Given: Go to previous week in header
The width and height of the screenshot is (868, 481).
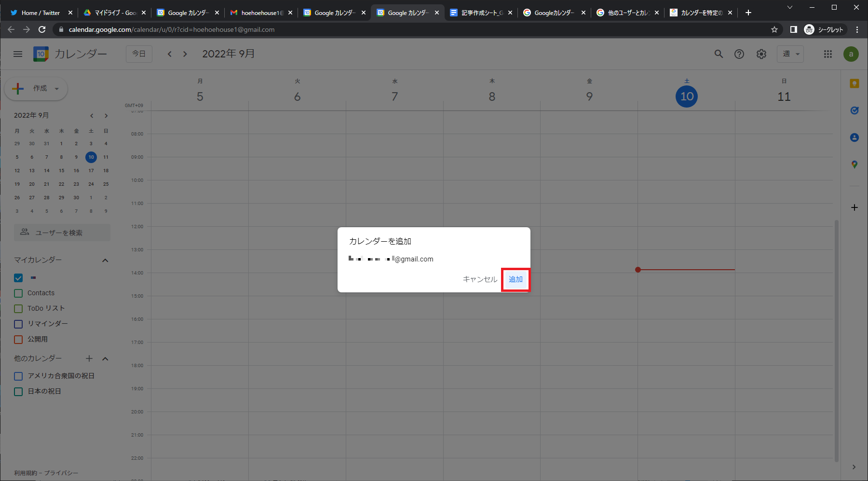Looking at the screenshot, I should tap(170, 54).
